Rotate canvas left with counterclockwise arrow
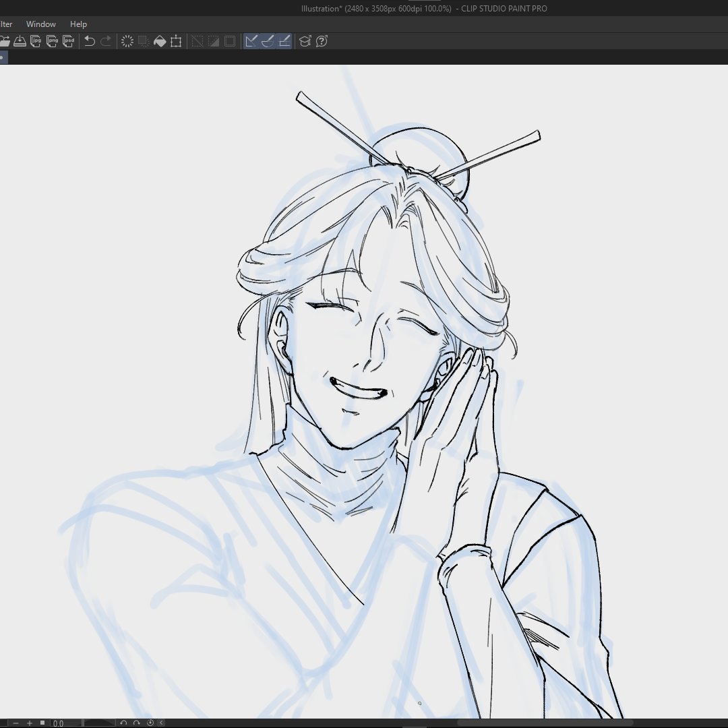Viewport: 728px width, 728px height. tap(123, 723)
